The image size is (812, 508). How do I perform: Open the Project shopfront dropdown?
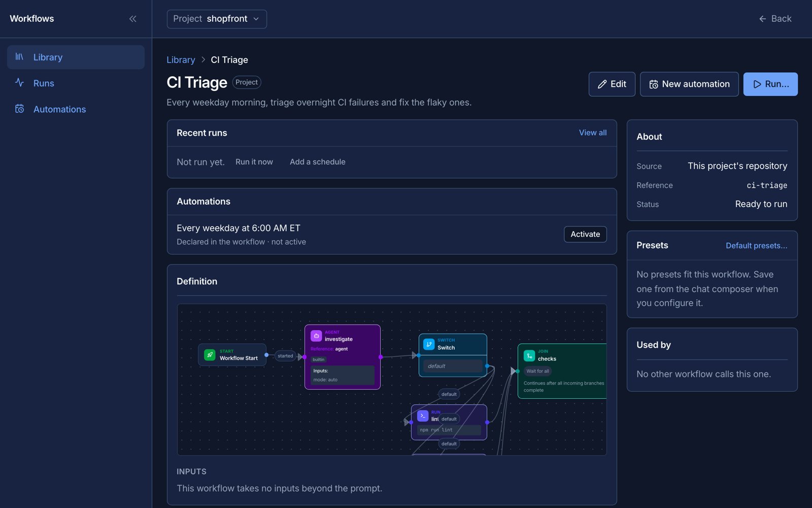(217, 19)
